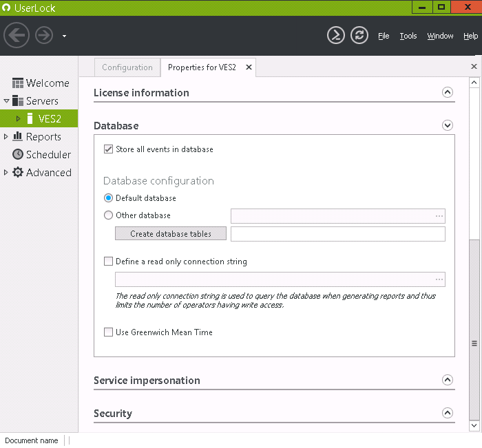Click the Database configuration label

tap(158, 181)
